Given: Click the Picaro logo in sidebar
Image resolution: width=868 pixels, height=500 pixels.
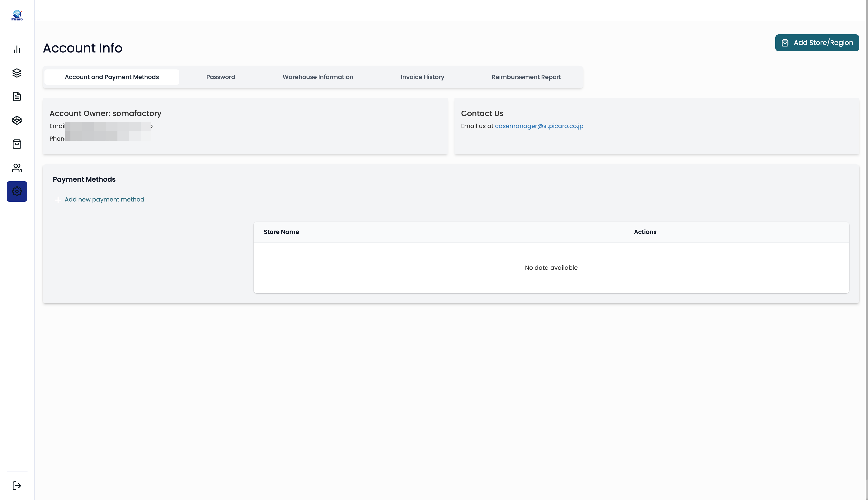Looking at the screenshot, I should [x=17, y=16].
